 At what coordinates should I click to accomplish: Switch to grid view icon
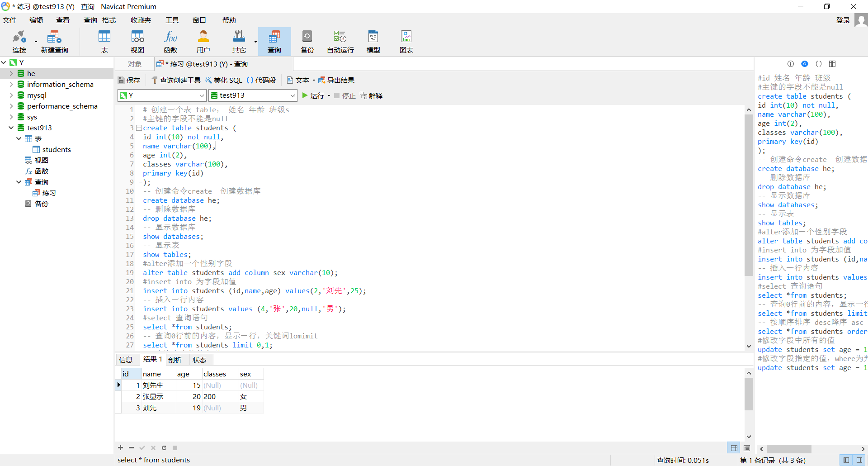(x=734, y=447)
